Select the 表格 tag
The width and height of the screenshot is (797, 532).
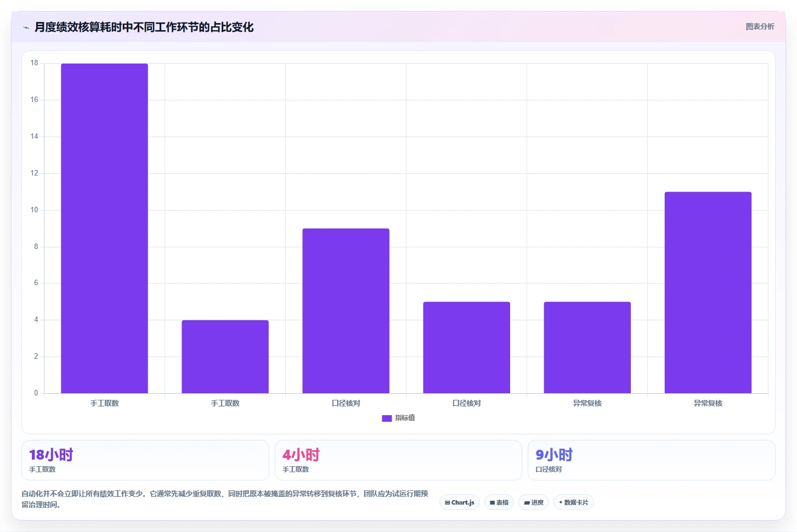pyautogui.click(x=499, y=502)
